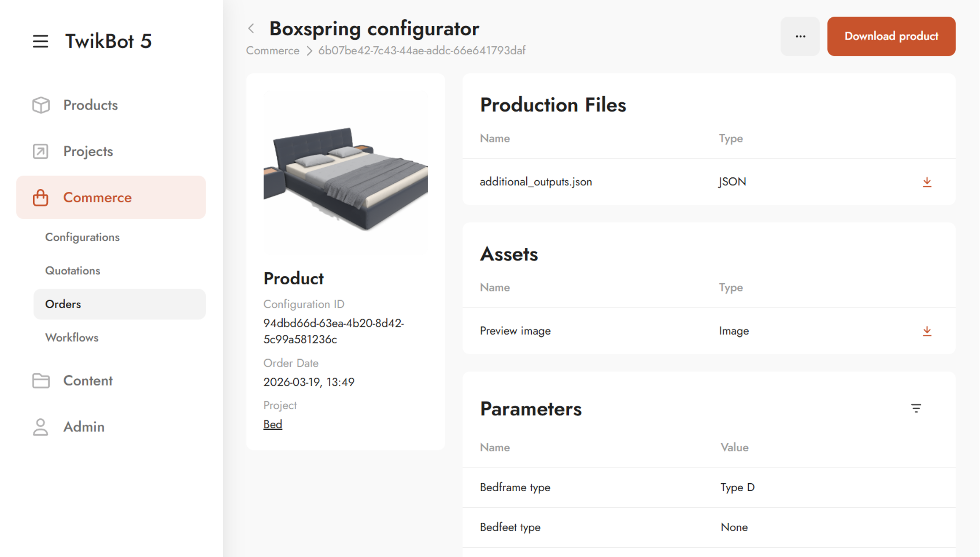Viewport: 980px width, 557px height.
Task: Open Products in sidebar
Action: click(x=90, y=105)
